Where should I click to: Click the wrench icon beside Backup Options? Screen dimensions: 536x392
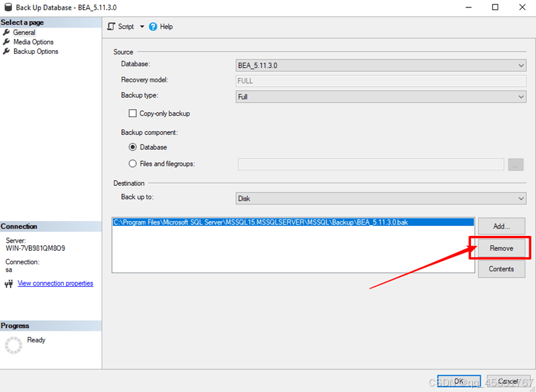point(6,51)
